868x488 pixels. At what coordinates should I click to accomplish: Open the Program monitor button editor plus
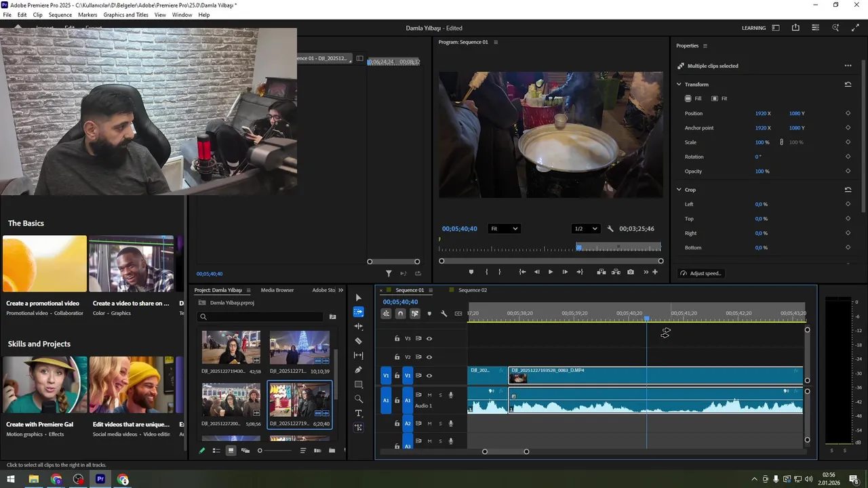pos(655,272)
